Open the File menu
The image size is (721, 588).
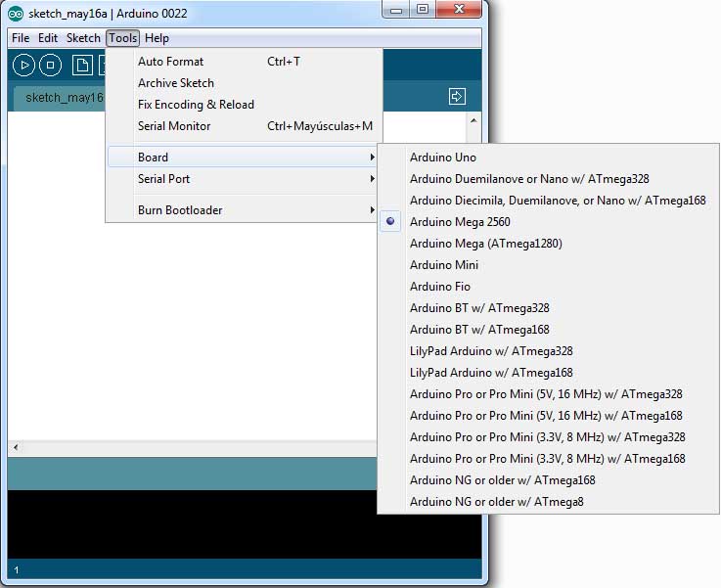tap(21, 38)
